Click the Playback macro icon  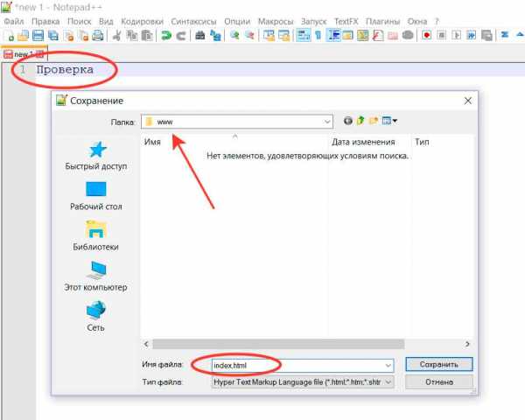(456, 35)
